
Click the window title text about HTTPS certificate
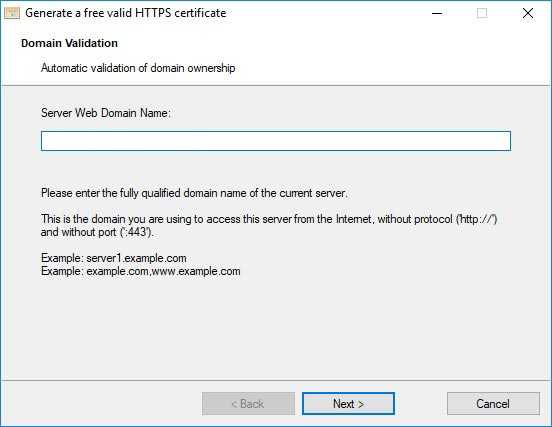tap(126, 13)
